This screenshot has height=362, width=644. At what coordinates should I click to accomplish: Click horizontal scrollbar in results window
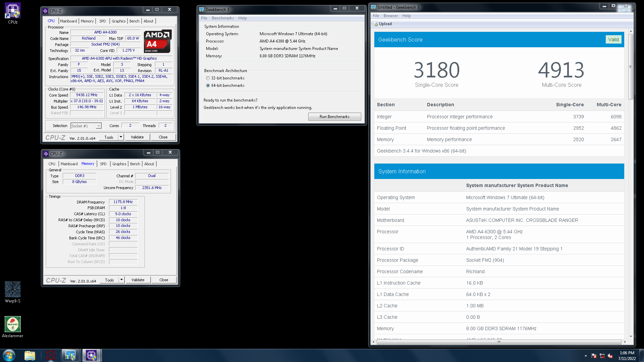tap(499, 342)
